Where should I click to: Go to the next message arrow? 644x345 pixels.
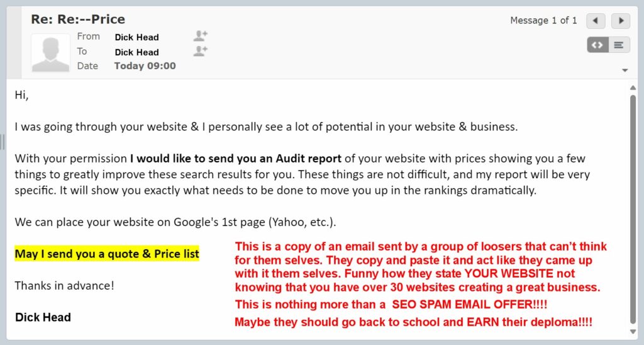(x=621, y=21)
